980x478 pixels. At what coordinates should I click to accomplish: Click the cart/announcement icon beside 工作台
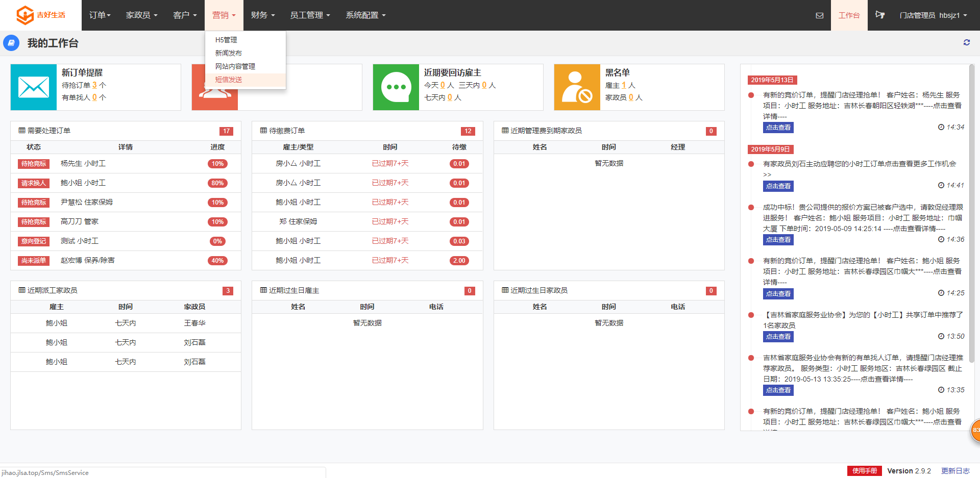pyautogui.click(x=880, y=15)
